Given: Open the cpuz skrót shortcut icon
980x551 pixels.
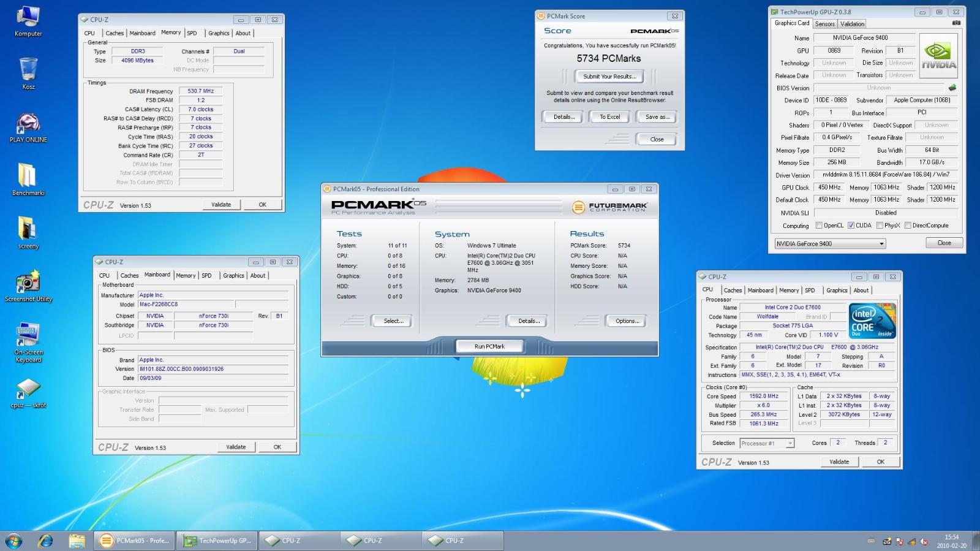Looking at the screenshot, I should pyautogui.click(x=28, y=393).
